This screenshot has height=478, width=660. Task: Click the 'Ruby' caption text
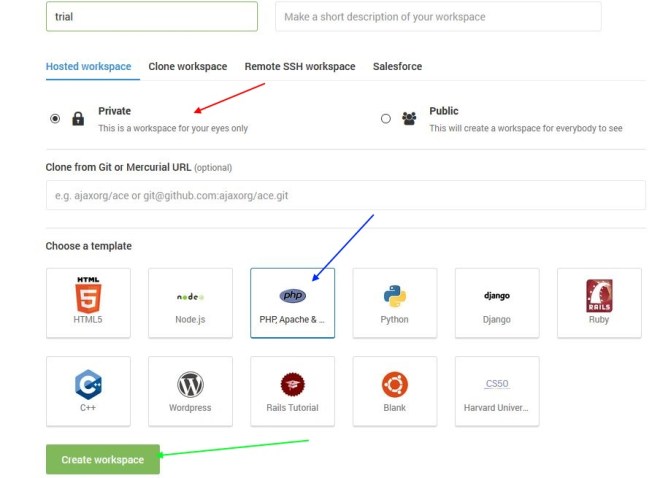click(x=599, y=319)
